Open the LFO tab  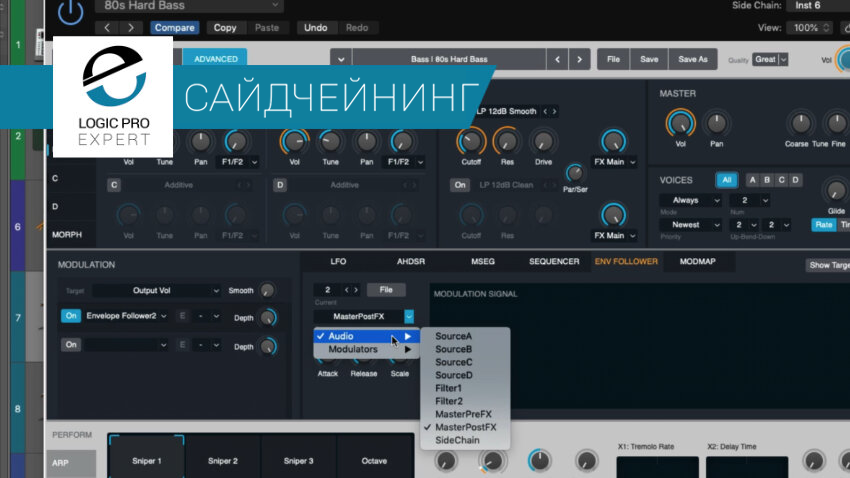click(338, 261)
